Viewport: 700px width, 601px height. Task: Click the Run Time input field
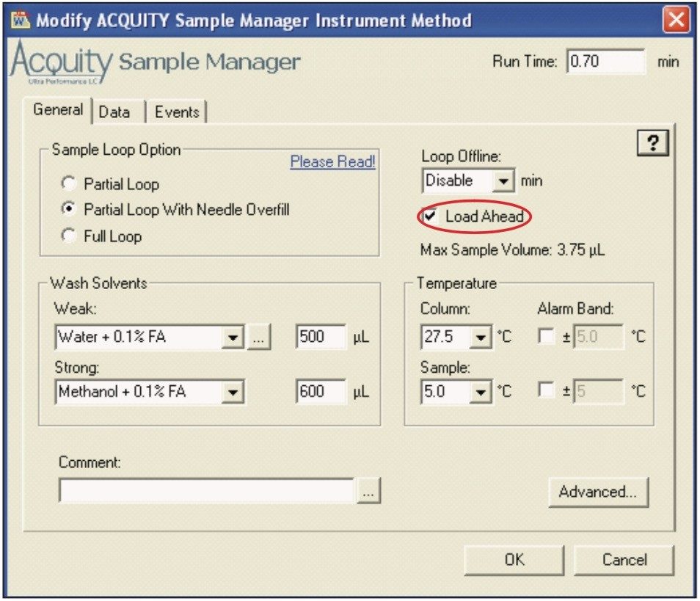click(605, 61)
